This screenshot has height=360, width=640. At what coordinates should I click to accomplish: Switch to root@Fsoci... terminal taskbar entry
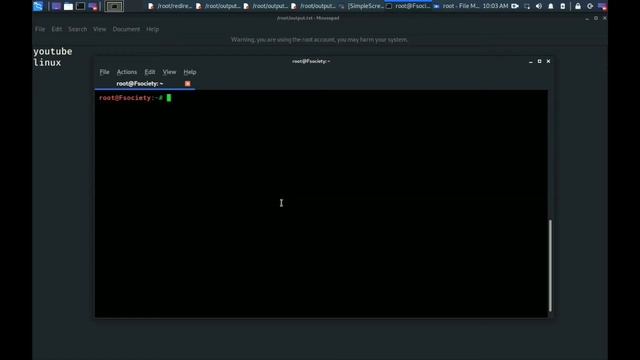[409, 6]
